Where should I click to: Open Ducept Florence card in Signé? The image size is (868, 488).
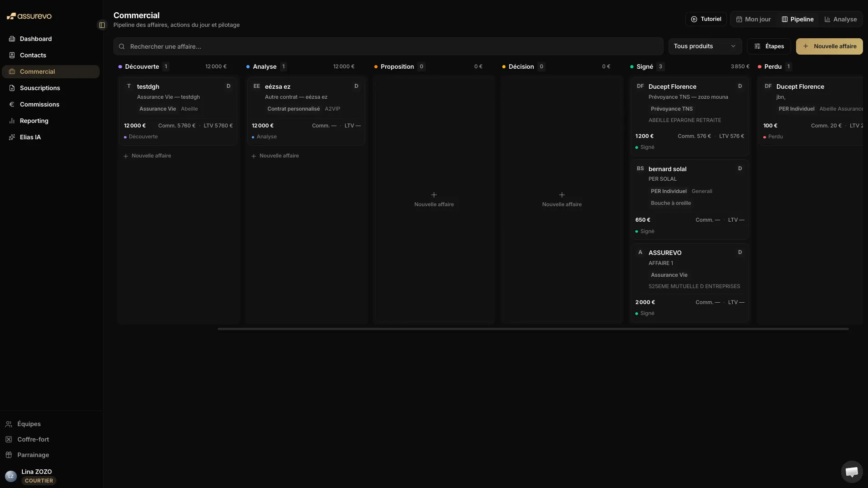690,117
